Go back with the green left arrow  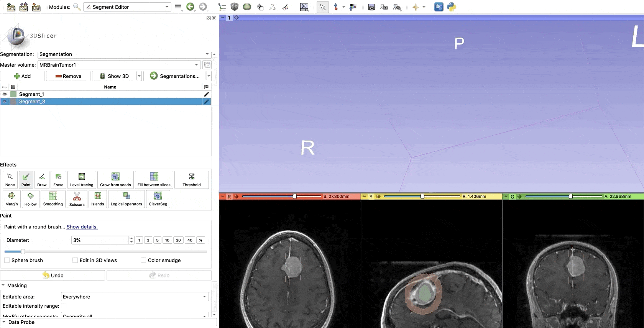click(190, 7)
